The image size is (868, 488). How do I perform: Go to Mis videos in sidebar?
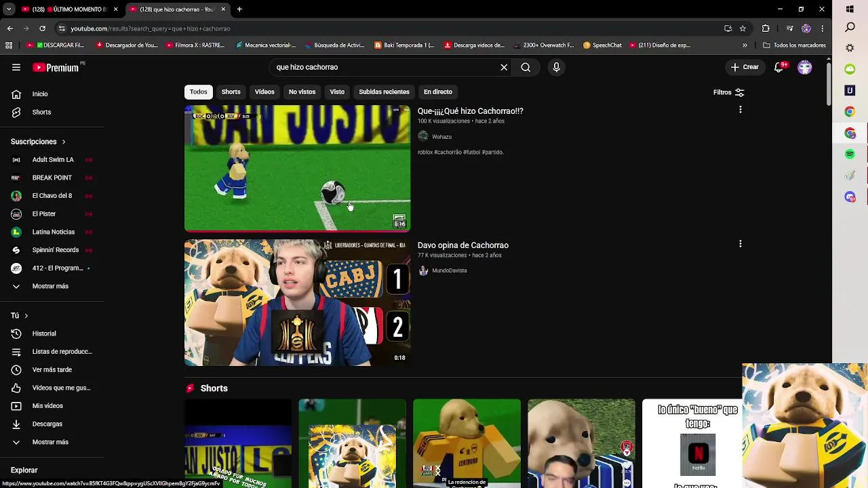click(x=46, y=406)
